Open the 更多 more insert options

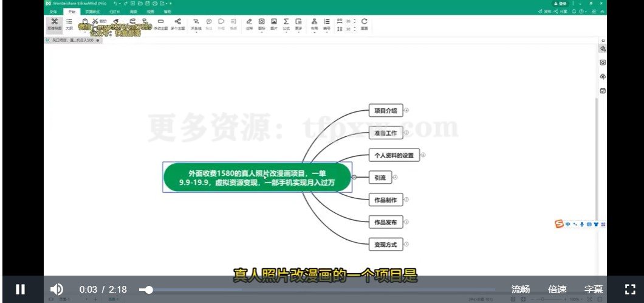tap(298, 24)
